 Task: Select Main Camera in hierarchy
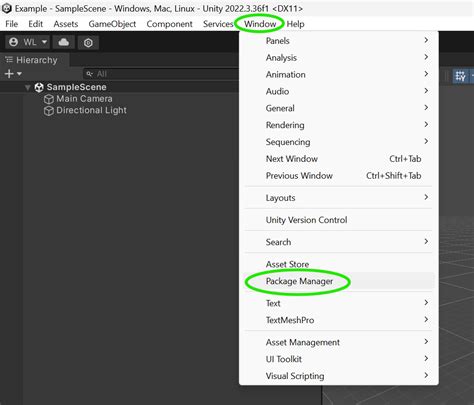tap(84, 99)
